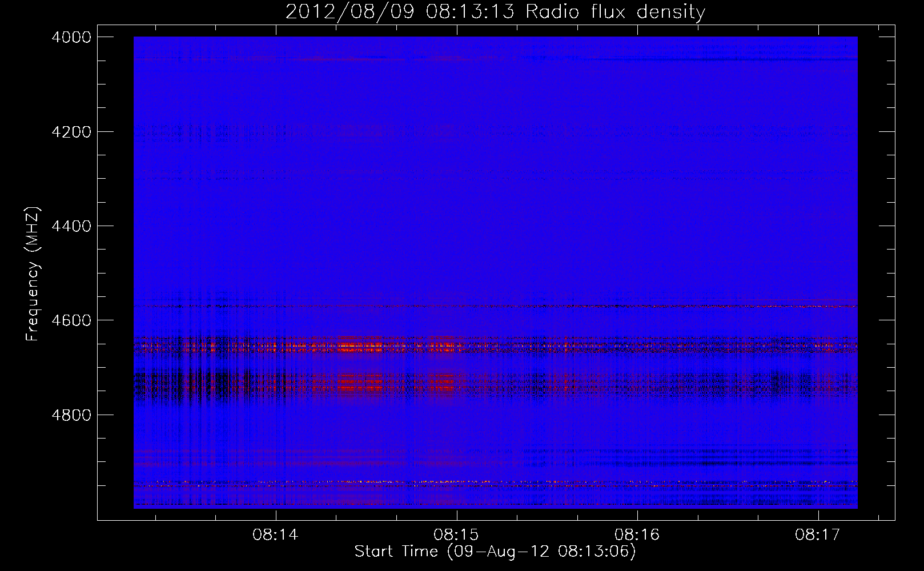Click the 08:17 time axis label
This screenshot has height=571, width=924.
818,535
